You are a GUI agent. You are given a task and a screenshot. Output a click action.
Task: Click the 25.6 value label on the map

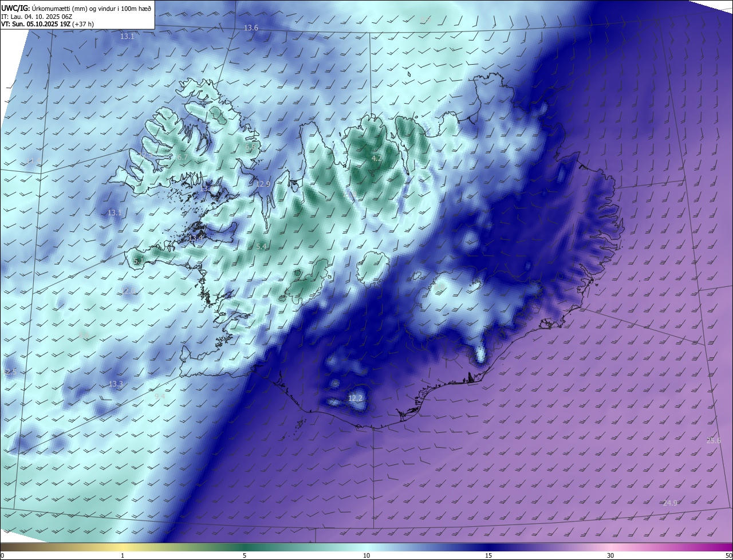[x=714, y=440]
